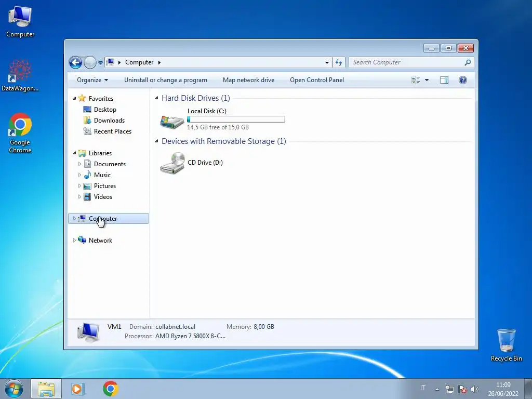
Task: Select the CD Drive (D:) icon
Action: click(x=172, y=163)
